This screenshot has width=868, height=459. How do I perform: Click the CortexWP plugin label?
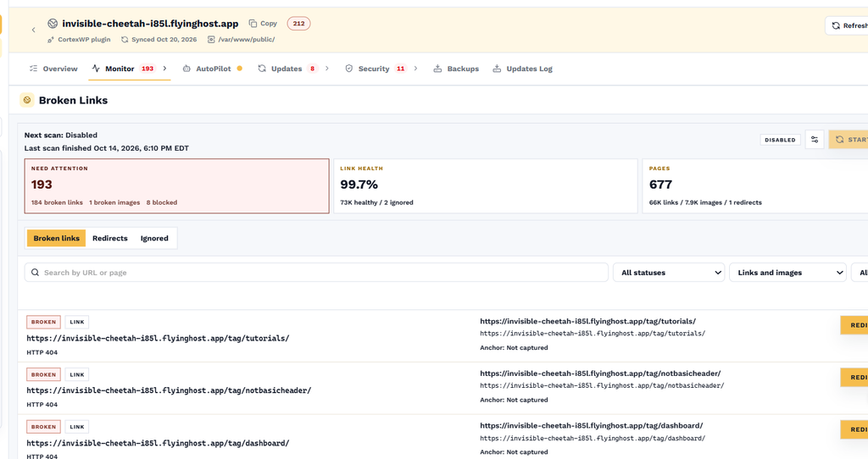(x=79, y=39)
